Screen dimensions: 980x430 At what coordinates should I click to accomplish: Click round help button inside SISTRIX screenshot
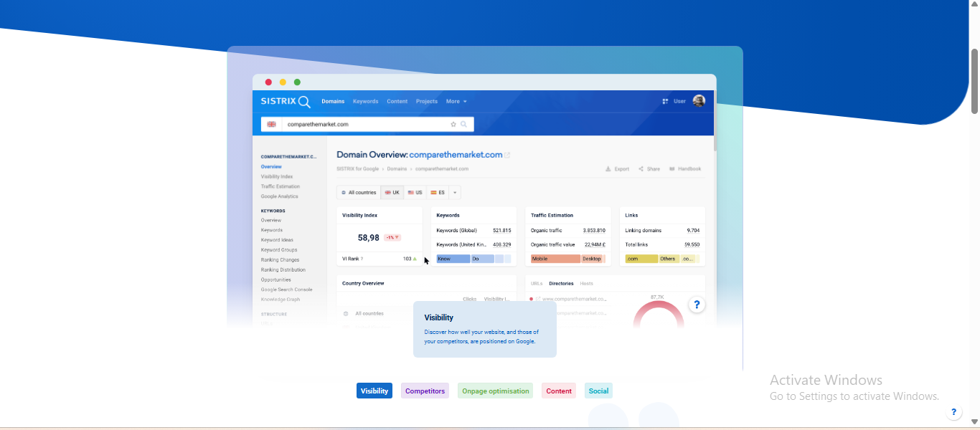tap(697, 305)
